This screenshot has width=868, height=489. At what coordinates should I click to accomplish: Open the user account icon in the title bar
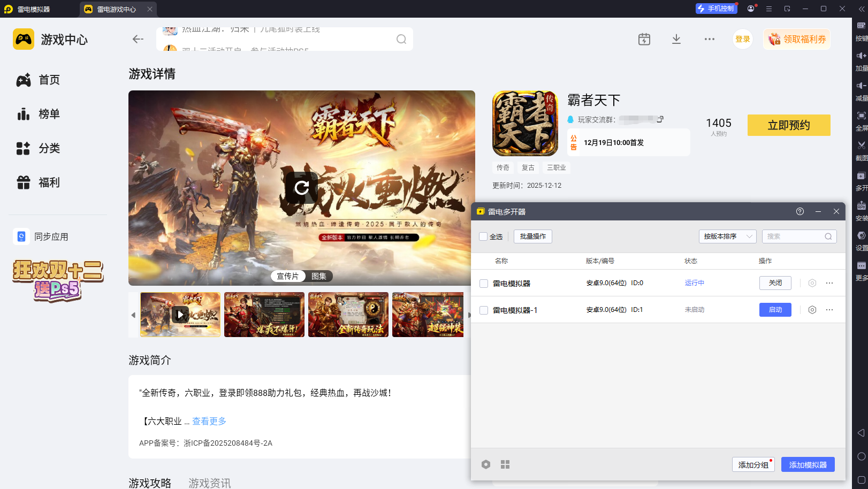(x=751, y=9)
